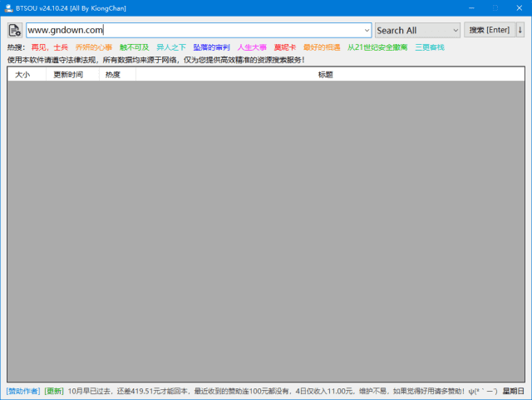Viewport: 532px width, 400px height.
Task: Click the red 莫妮卡 hot keyword
Action: point(285,47)
